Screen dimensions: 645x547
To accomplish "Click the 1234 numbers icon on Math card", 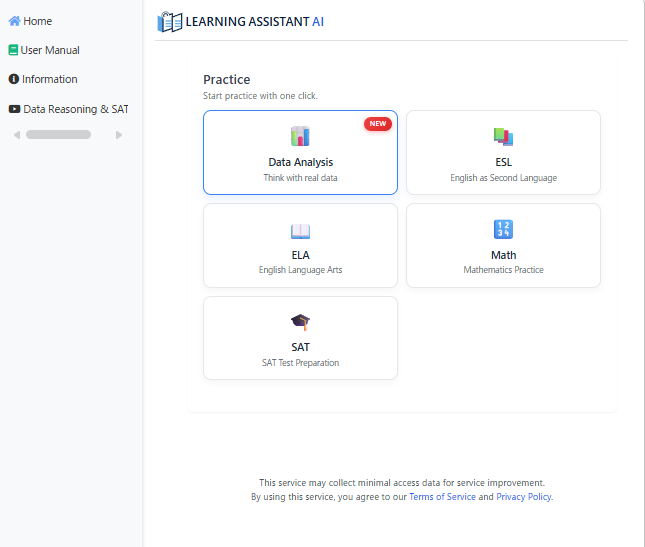I will (503, 229).
